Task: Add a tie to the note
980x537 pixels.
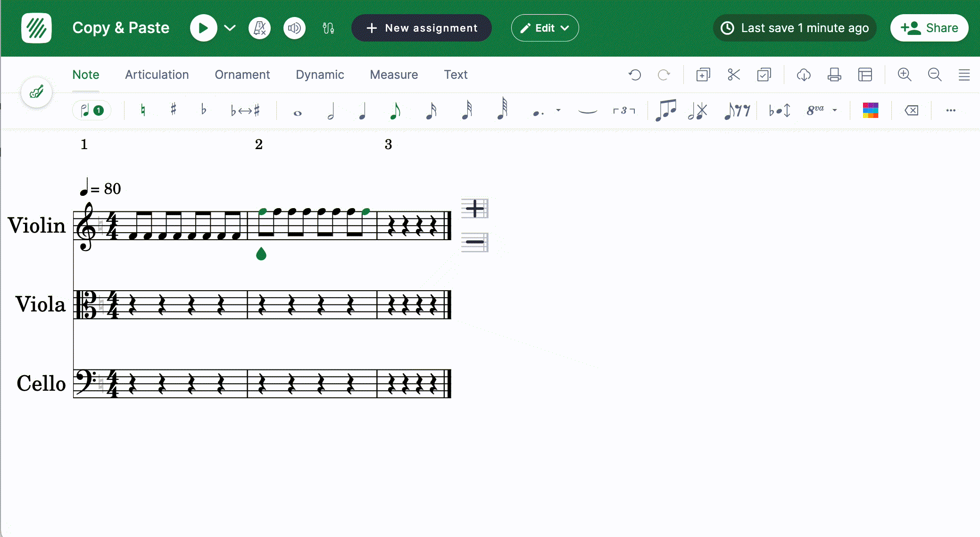Action: 588,111
